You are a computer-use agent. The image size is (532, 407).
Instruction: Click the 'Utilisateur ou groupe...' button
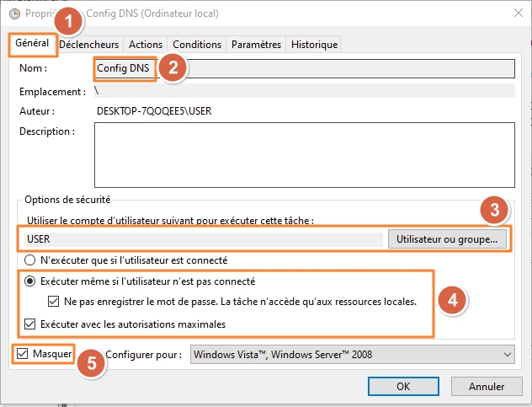(x=448, y=239)
